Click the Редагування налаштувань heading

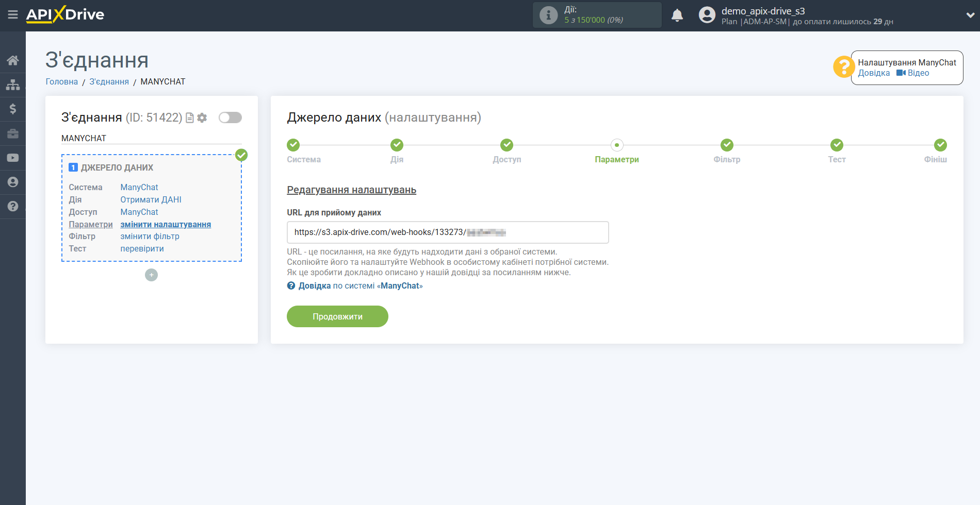[x=351, y=190]
